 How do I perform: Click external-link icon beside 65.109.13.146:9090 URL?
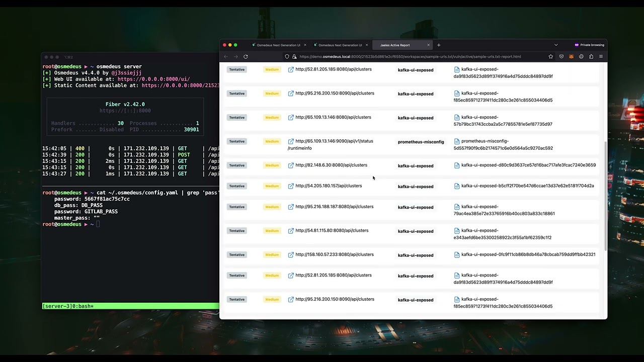pyautogui.click(x=291, y=141)
